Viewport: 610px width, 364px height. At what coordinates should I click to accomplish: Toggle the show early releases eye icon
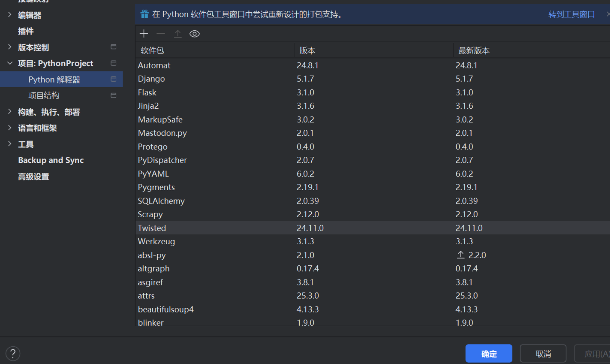coord(194,34)
